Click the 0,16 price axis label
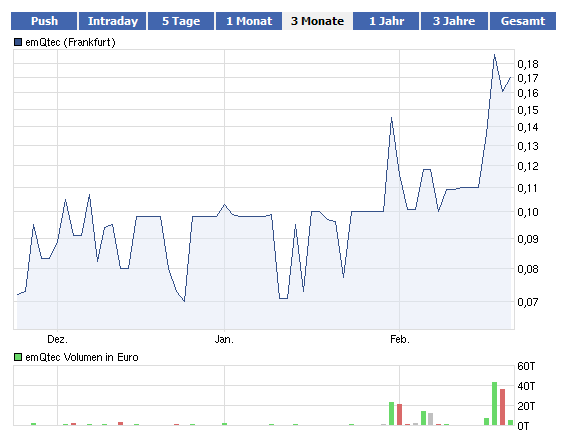The width and height of the screenshot is (564, 432). 528,93
